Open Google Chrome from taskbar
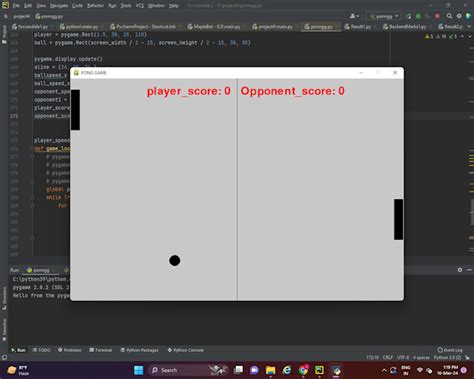This screenshot has width=474, height=379. tap(303, 370)
